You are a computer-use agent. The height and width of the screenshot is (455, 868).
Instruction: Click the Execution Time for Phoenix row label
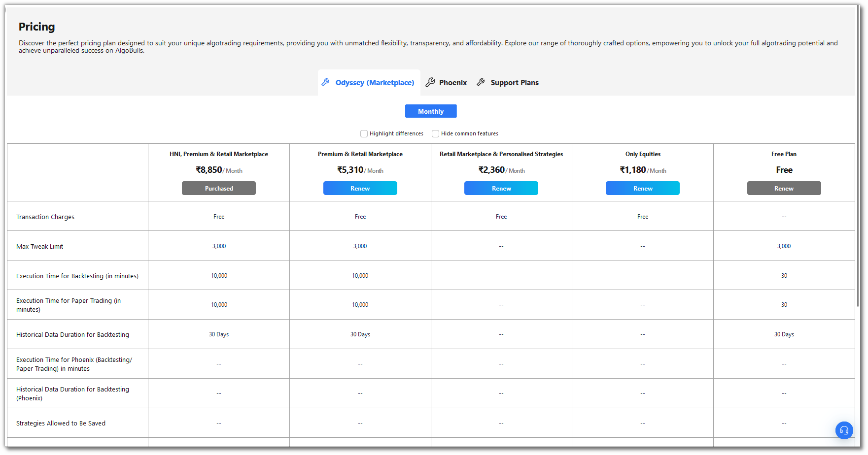point(74,364)
